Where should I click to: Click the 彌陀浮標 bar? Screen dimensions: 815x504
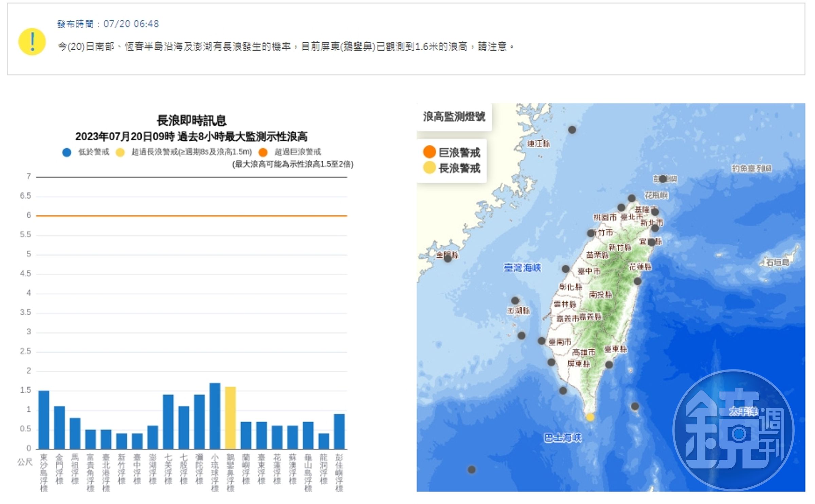(199, 422)
